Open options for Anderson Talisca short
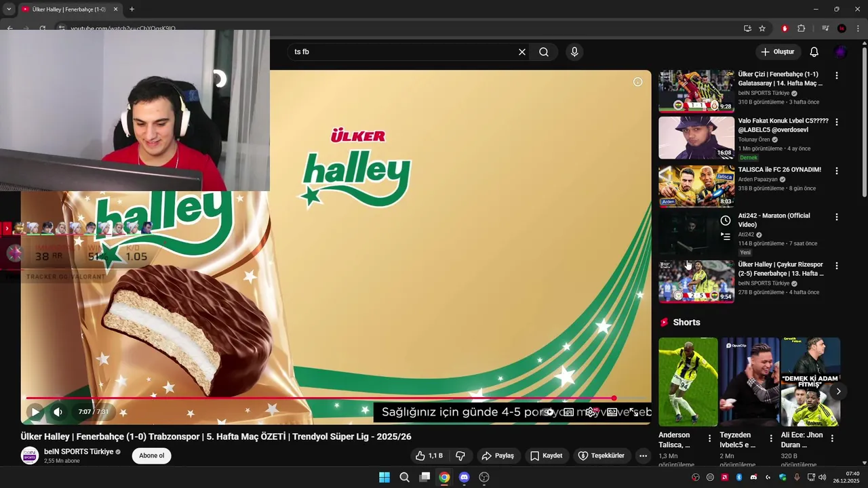The width and height of the screenshot is (868, 488). [709, 439]
